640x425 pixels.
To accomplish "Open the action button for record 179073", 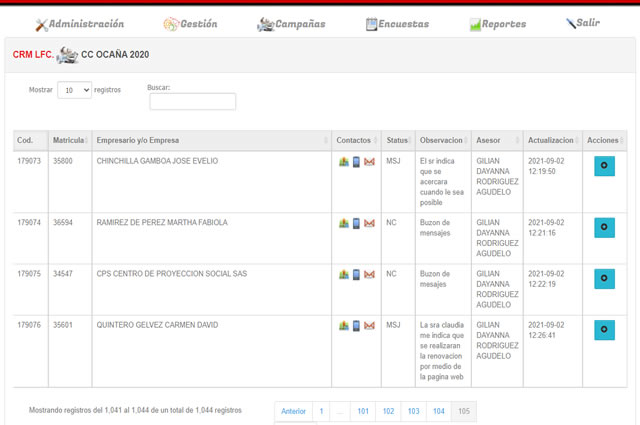I will (604, 166).
